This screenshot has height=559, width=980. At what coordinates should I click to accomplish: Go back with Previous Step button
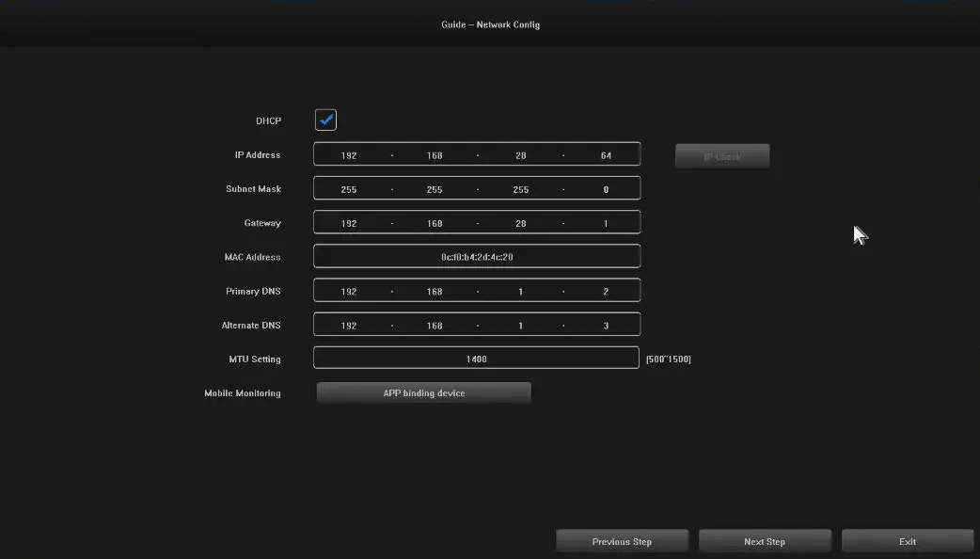click(x=622, y=541)
